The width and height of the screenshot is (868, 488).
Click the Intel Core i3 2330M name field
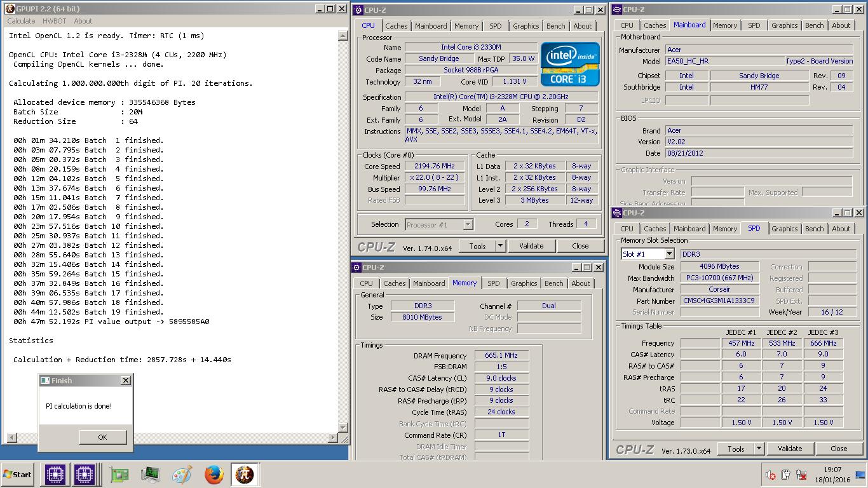coord(471,47)
